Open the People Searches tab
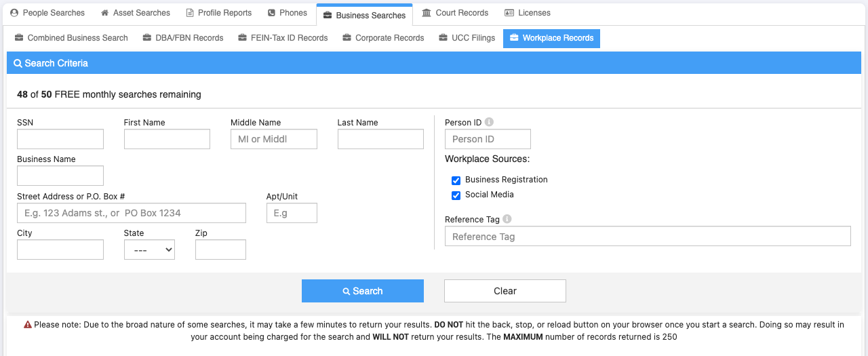The height and width of the screenshot is (356, 868). click(47, 13)
